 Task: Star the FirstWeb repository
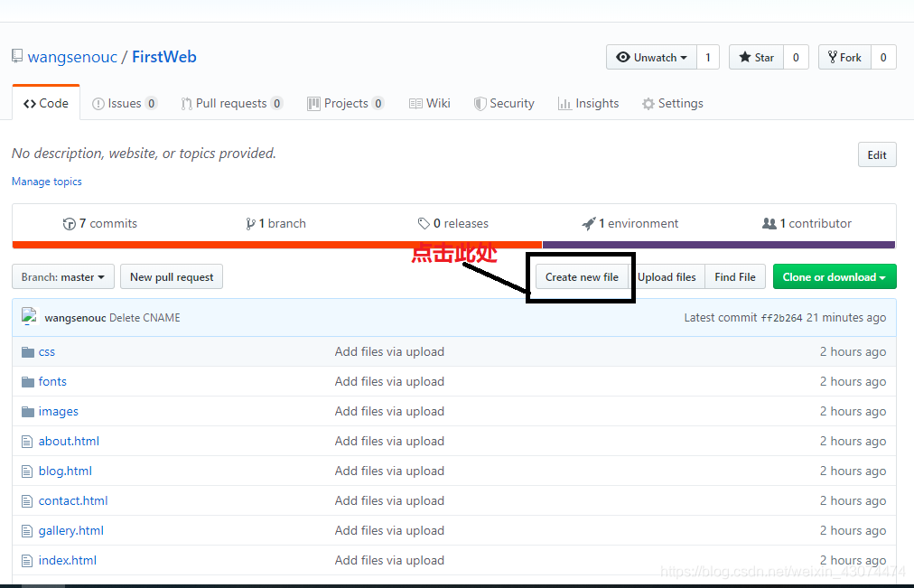pos(757,57)
